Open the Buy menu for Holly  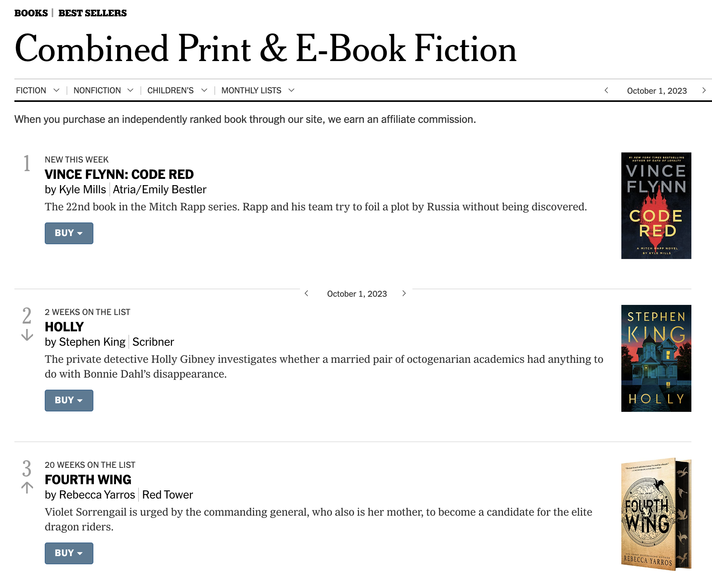[69, 400]
